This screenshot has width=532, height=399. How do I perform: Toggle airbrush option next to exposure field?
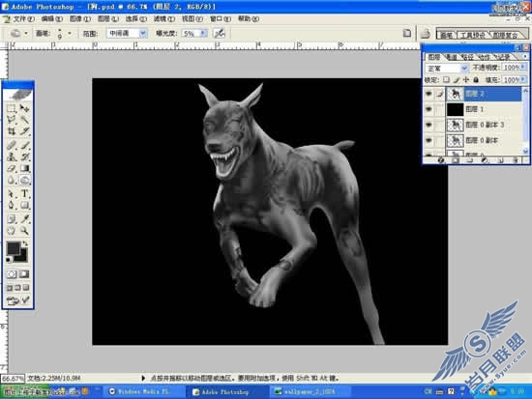pyautogui.click(x=220, y=33)
